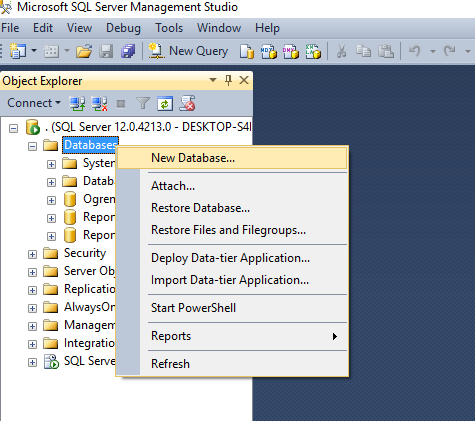Open the Debug menu
Viewport: 475px width, 421px height.
click(123, 28)
